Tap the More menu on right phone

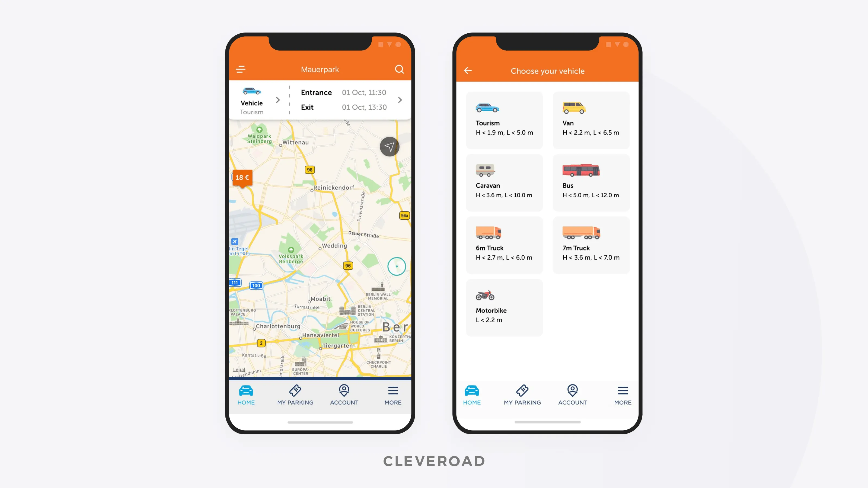point(623,394)
